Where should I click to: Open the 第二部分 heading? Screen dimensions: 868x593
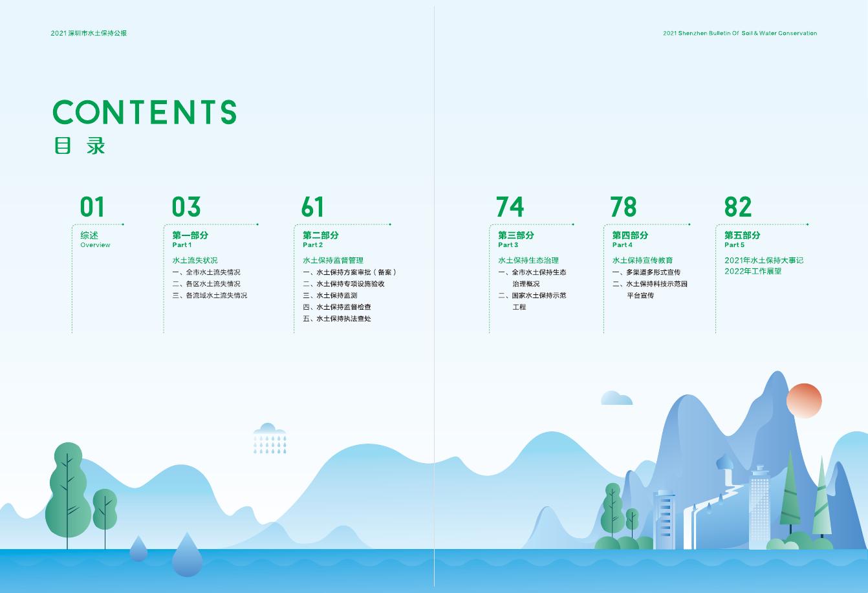(x=321, y=235)
